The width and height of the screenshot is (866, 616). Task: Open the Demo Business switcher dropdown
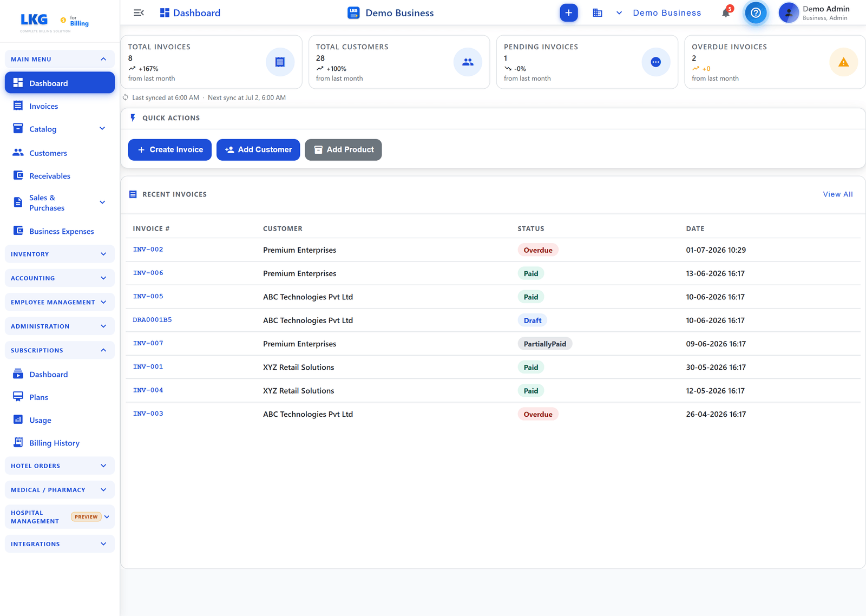click(660, 13)
